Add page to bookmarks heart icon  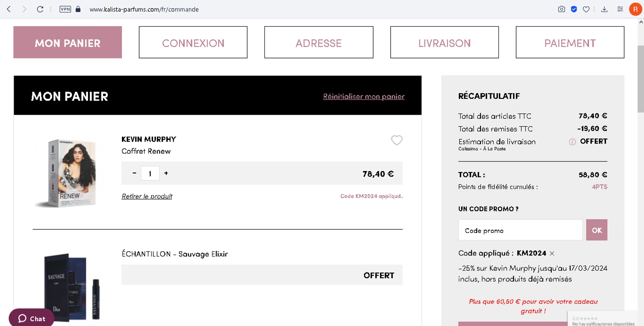pyautogui.click(x=586, y=9)
